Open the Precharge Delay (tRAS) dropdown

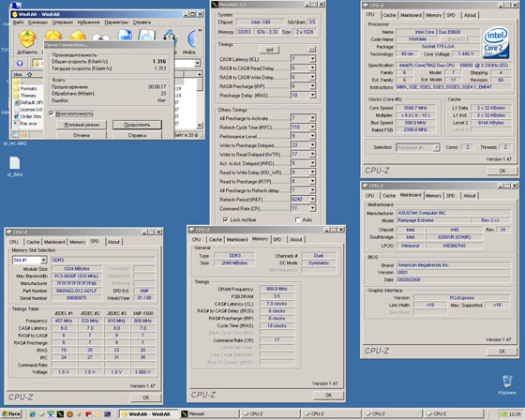point(312,95)
